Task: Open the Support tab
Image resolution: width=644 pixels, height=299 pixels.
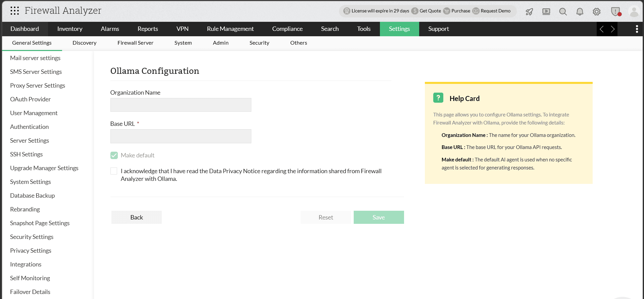Action: click(x=439, y=29)
